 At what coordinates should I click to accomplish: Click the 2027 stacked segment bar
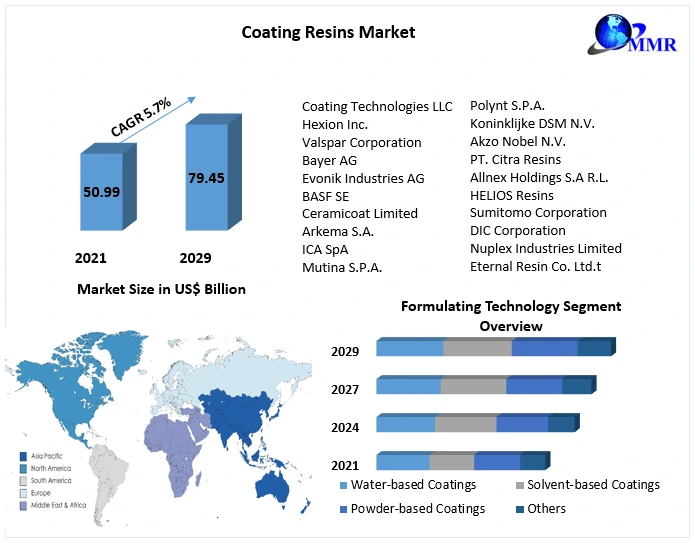coord(486,384)
